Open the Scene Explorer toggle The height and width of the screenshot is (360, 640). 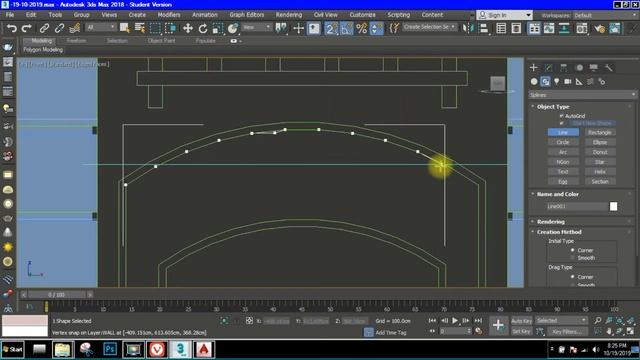501,28
